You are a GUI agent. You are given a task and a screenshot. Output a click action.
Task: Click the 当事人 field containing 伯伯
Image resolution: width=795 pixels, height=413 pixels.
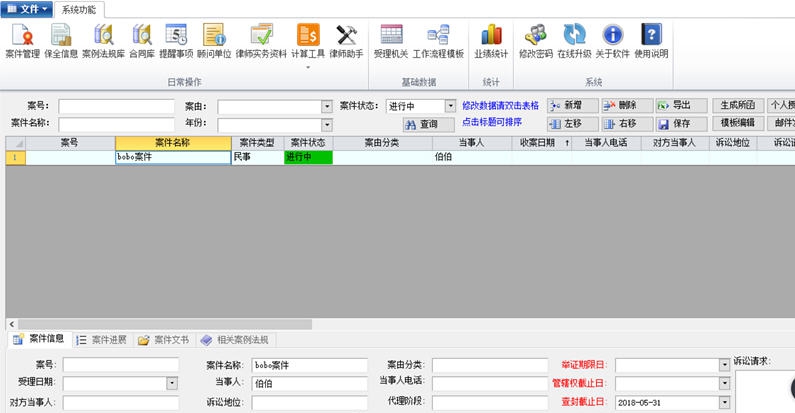click(309, 384)
